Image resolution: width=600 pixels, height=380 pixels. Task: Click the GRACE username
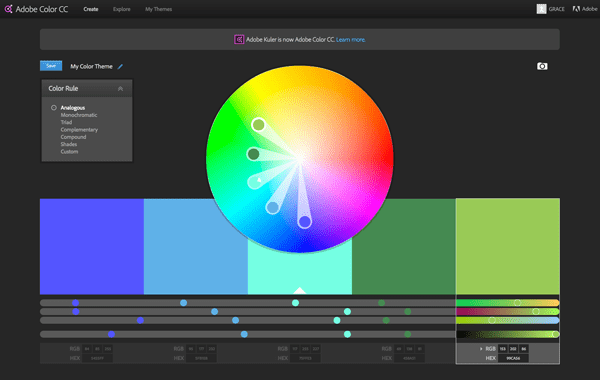556,9
